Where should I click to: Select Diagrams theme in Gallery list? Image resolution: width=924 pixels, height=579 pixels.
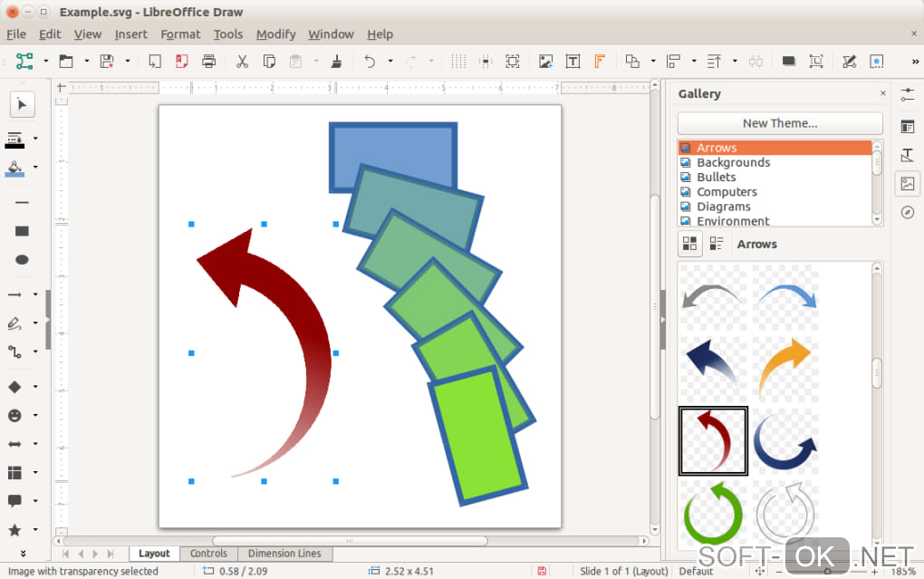[x=775, y=207]
